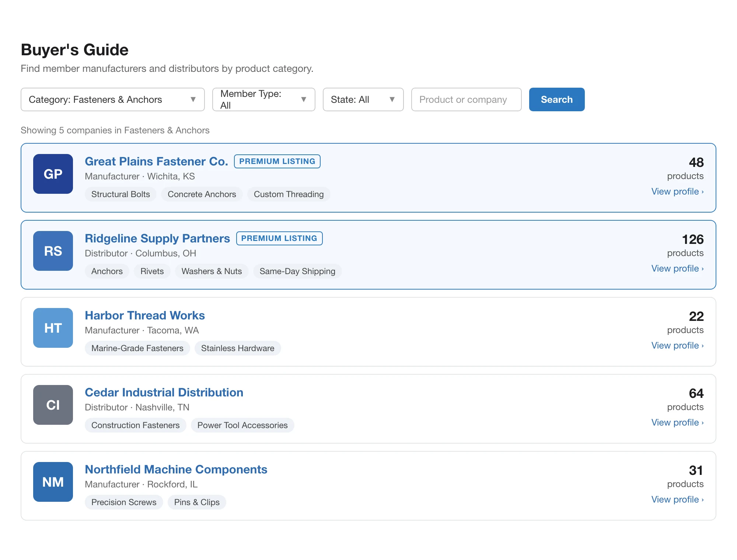737x560 pixels.
Task: View profile for Ridgeline Supply Partners
Action: pos(677,269)
